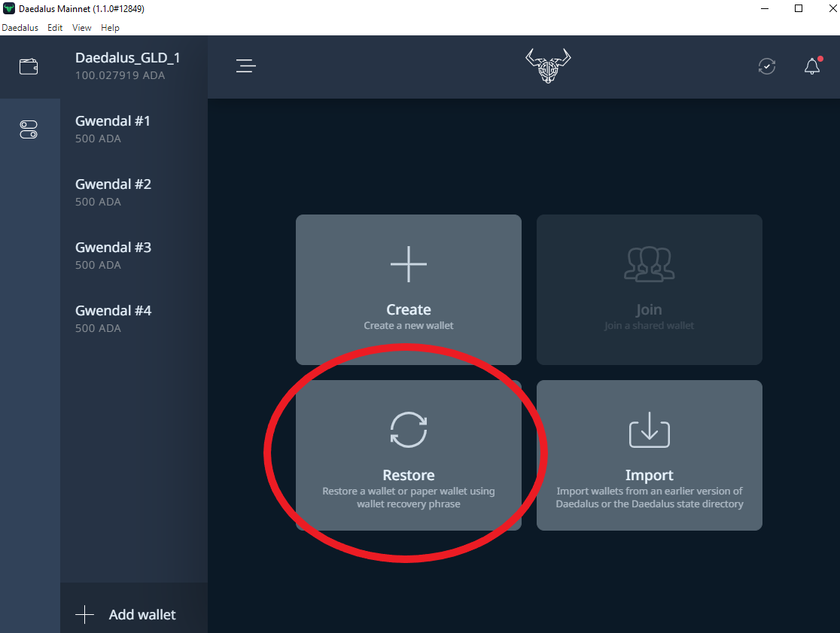Select the Gwendal #1 wallet
The image size is (840, 633).
(134, 129)
